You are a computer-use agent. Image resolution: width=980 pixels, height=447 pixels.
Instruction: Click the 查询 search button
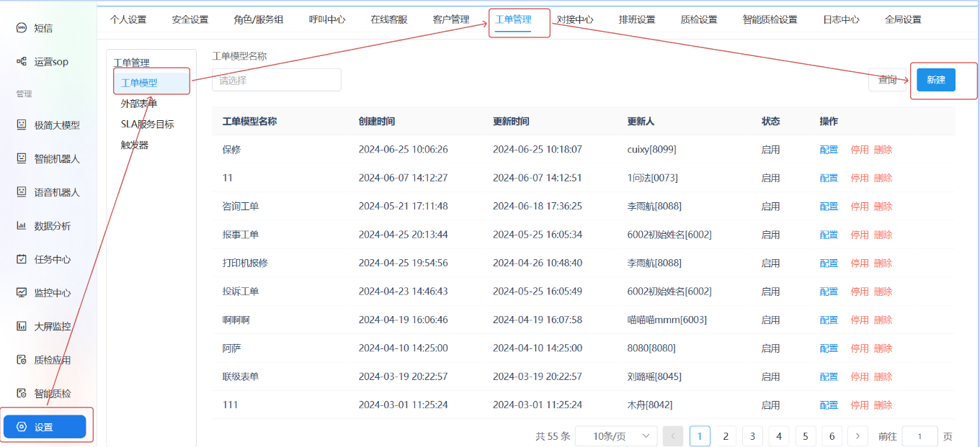coord(888,80)
